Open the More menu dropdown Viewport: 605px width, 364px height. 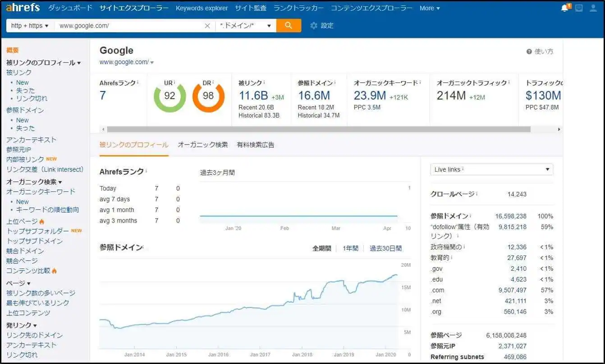point(430,8)
